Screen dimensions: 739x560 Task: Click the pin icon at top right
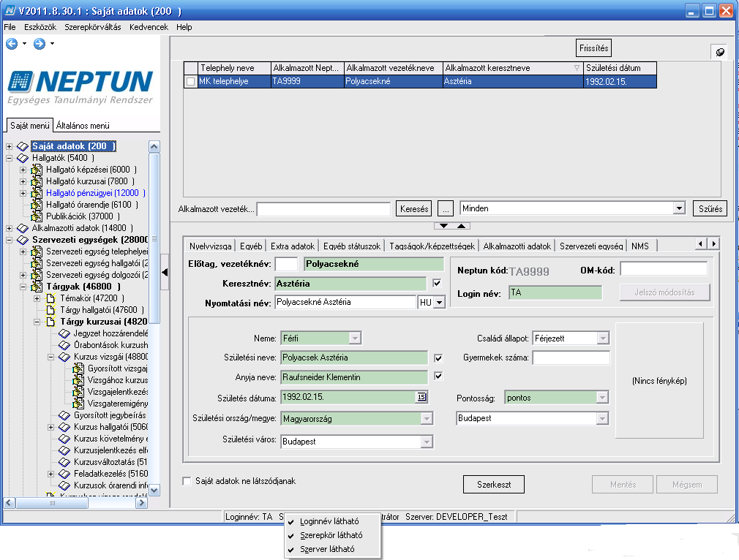click(720, 52)
